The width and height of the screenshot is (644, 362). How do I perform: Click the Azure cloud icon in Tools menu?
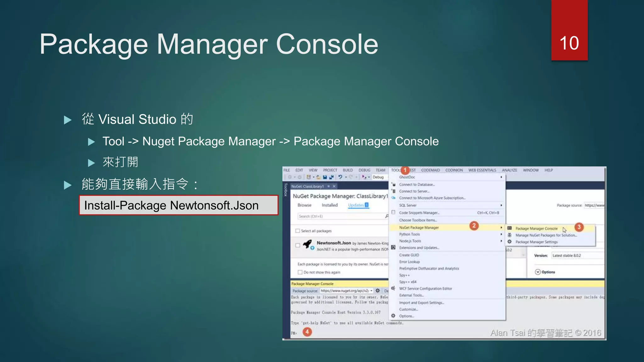[x=393, y=198]
